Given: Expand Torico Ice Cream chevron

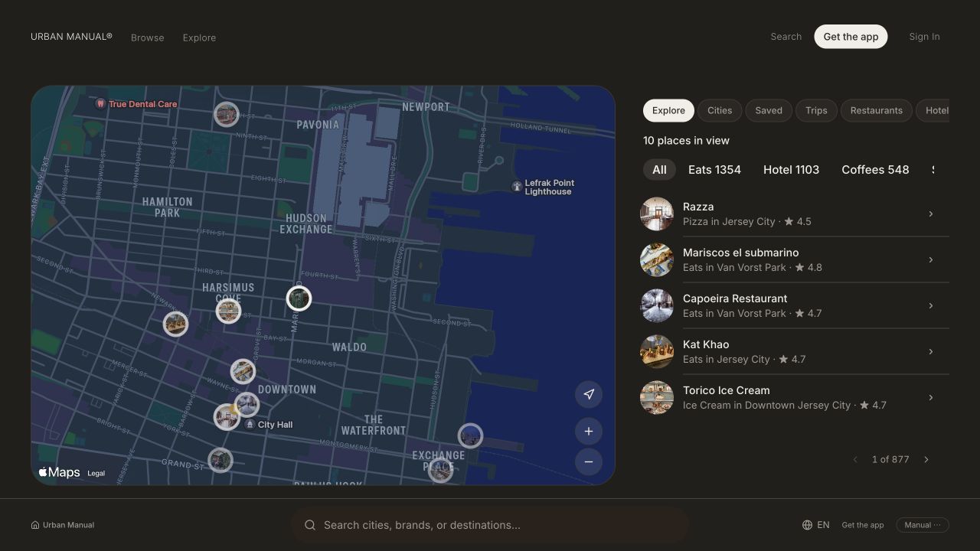Looking at the screenshot, I should tap(931, 398).
